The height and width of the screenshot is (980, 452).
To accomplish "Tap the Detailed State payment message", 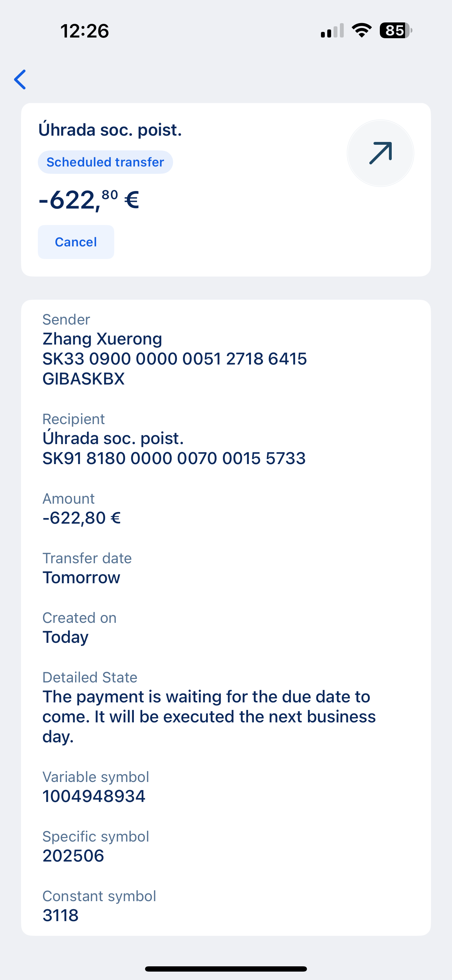I will (x=209, y=717).
